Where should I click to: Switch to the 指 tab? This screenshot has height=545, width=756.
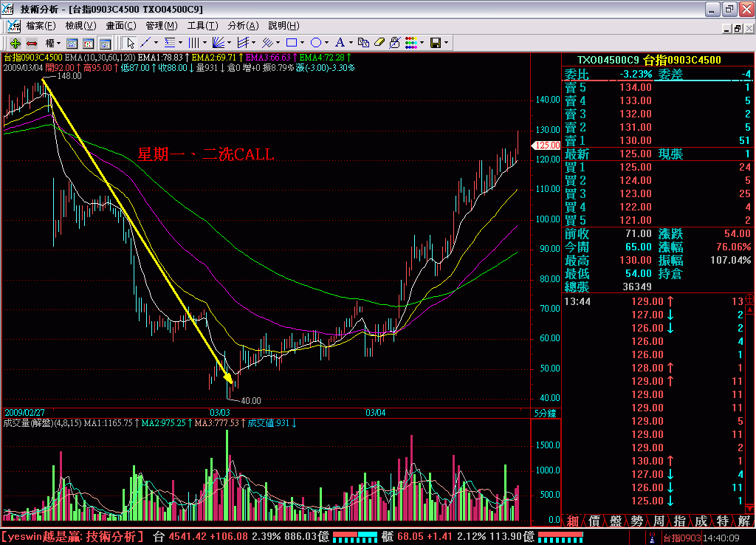(679, 521)
